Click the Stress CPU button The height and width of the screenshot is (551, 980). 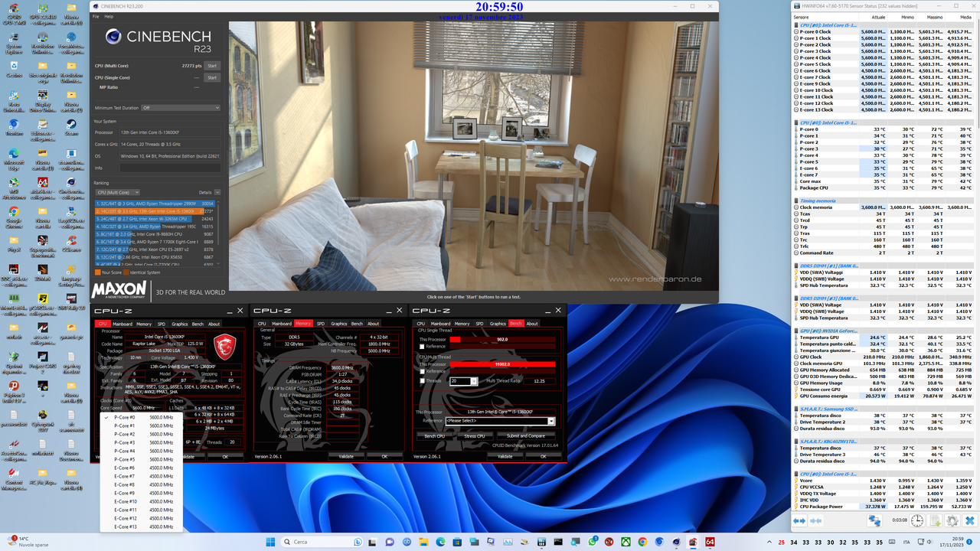(x=476, y=436)
